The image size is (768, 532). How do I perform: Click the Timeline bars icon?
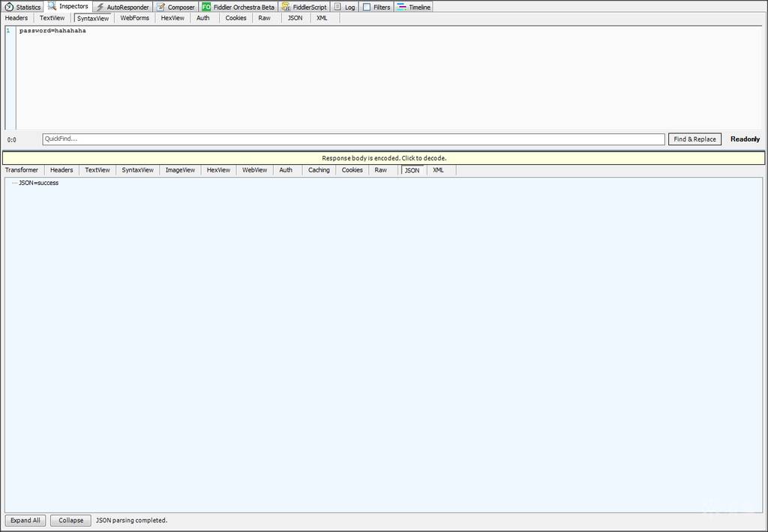pyautogui.click(x=401, y=7)
